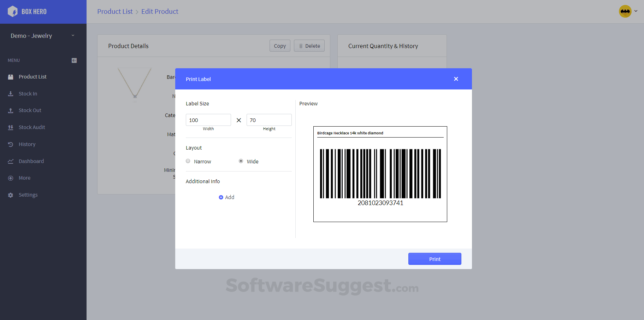Open Product List from sidebar
Screen dimensions: 644x320
[33, 76]
